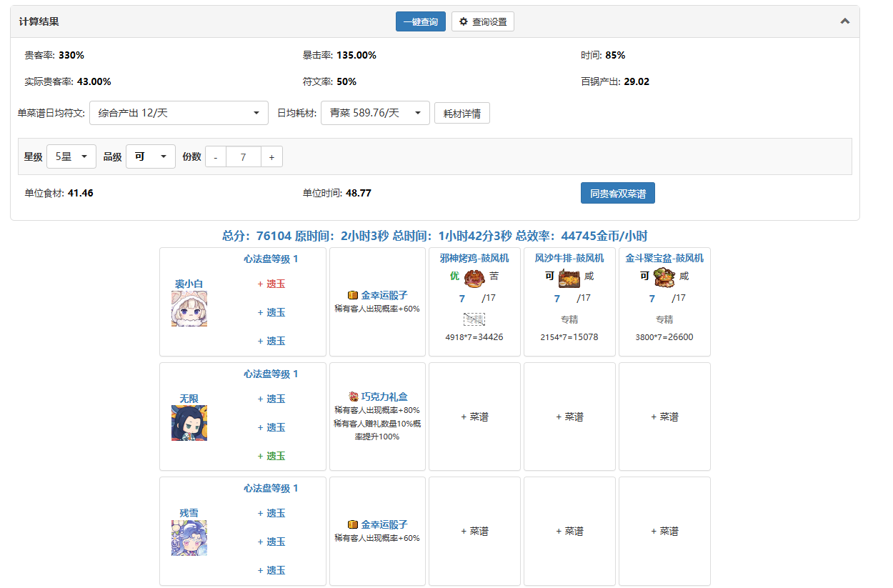Add the first 遗玉 slot for 残雪
This screenshot has height=588, width=893.
(271, 513)
